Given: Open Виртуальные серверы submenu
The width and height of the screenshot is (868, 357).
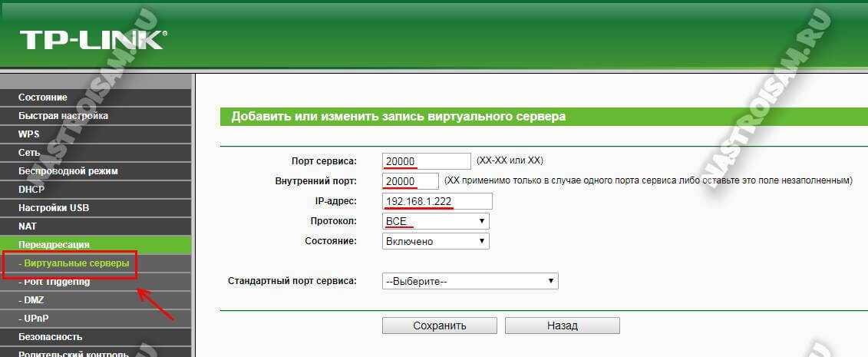Looking at the screenshot, I should 71,263.
